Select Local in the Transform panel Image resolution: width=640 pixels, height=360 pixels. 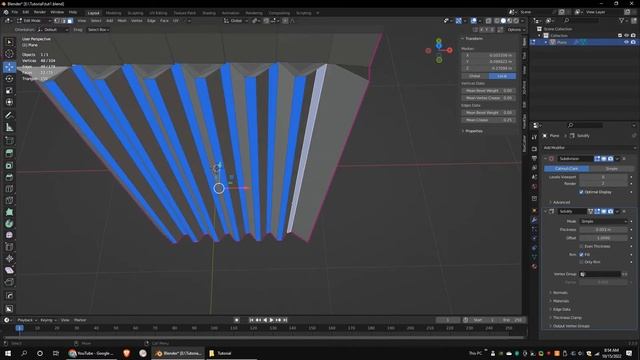pyautogui.click(x=502, y=76)
